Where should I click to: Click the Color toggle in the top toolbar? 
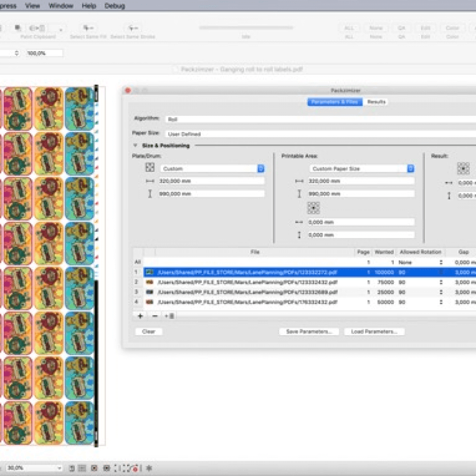[451, 28]
